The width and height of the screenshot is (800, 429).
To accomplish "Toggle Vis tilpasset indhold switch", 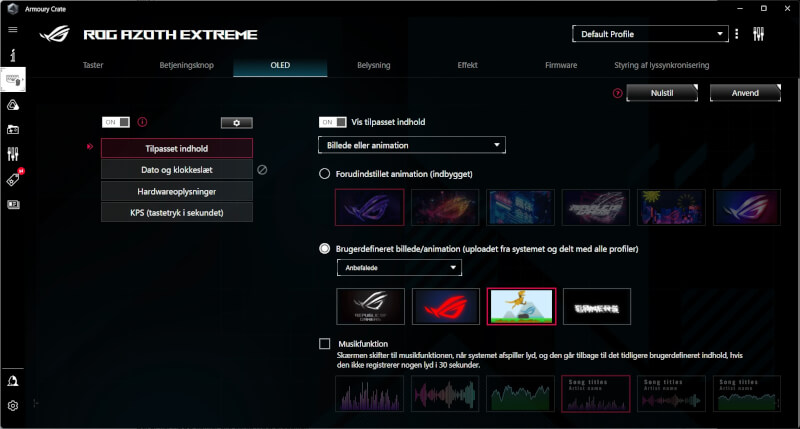I will [332, 122].
